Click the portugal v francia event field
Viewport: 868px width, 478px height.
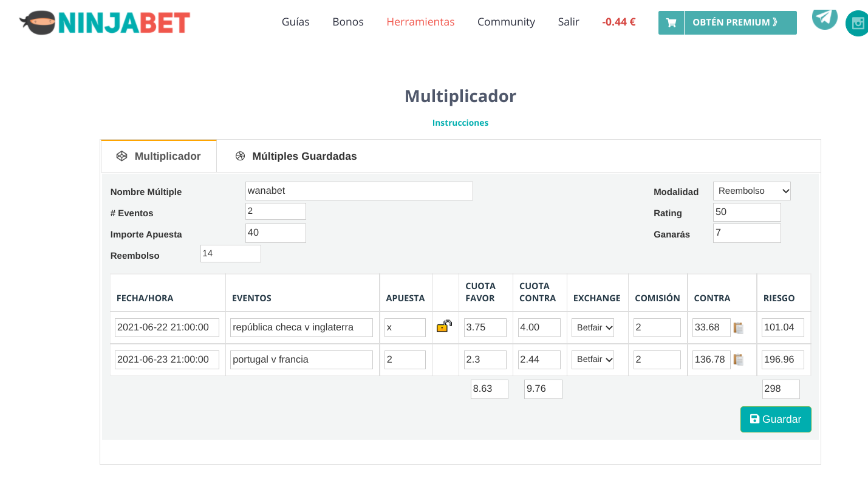pyautogui.click(x=301, y=360)
